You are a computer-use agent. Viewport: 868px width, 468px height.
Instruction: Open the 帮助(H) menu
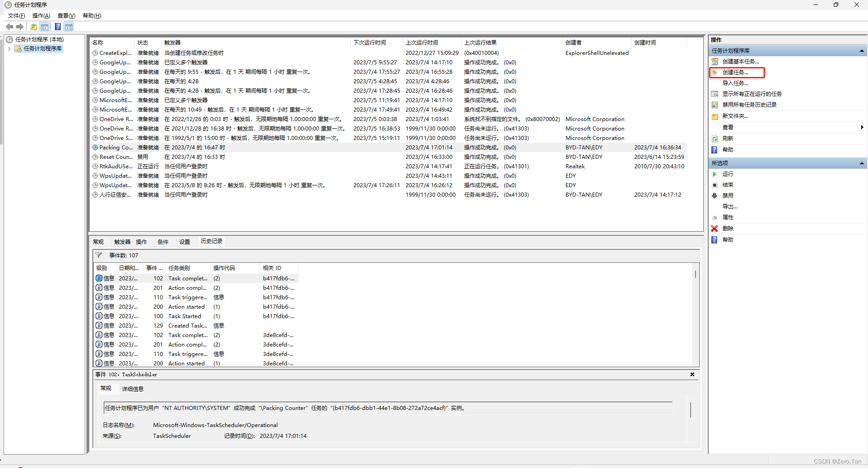pyautogui.click(x=92, y=16)
